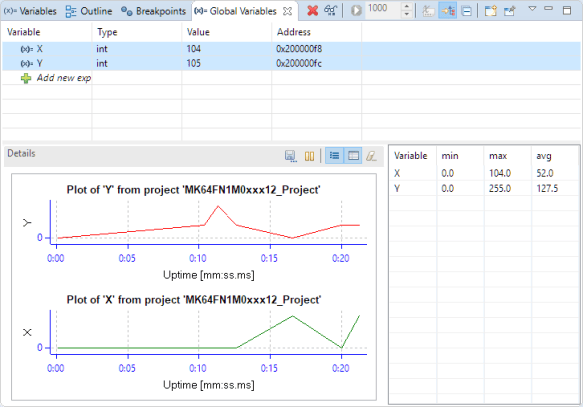Click avg value 127.5
The height and width of the screenshot is (407, 583).
(x=547, y=188)
